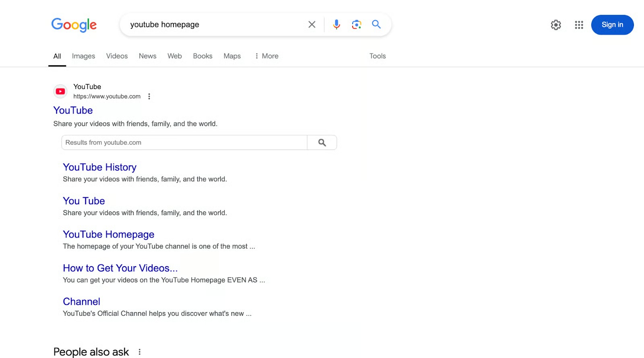Viewport: 644px width, 358px height.
Task: Open Quick Settings gear icon
Action: 556,25
